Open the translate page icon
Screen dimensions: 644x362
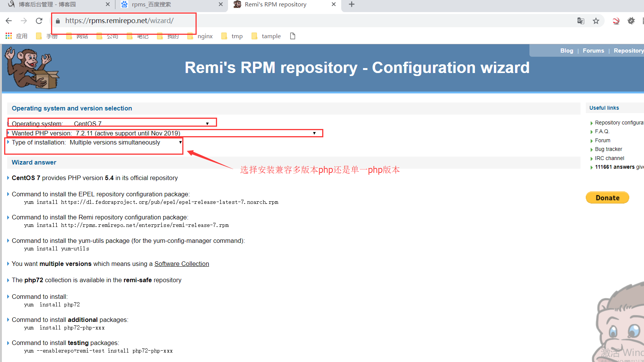click(581, 21)
